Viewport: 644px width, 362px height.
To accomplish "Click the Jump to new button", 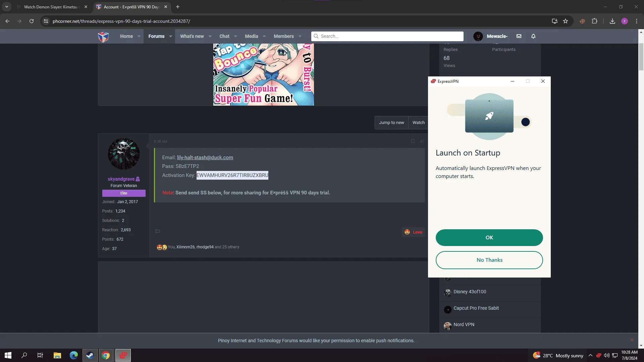I will pyautogui.click(x=391, y=123).
